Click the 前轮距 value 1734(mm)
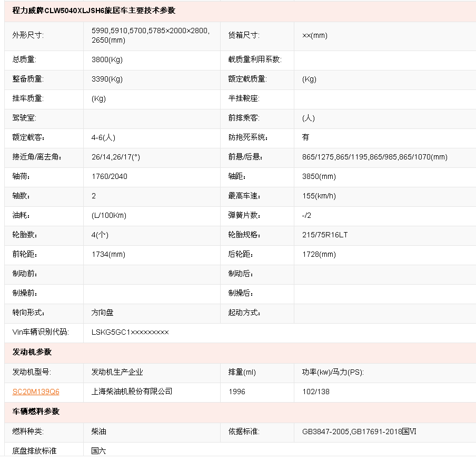Viewport: 476px width, 461px height. [108, 254]
